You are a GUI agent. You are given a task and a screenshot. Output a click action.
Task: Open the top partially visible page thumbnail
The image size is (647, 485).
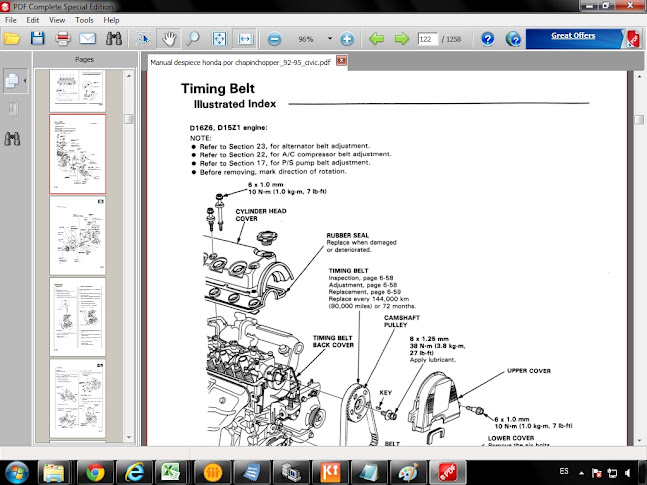coord(78,90)
